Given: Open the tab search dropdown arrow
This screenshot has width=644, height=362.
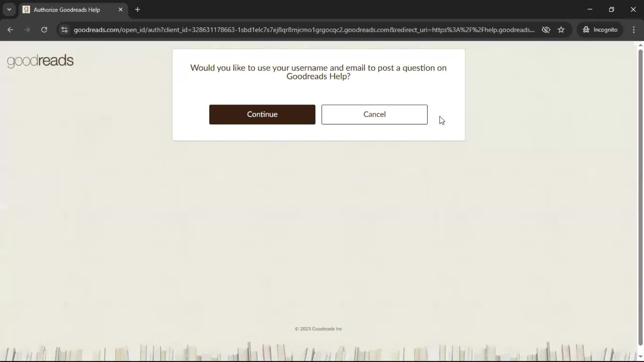Looking at the screenshot, I should [x=9, y=9].
